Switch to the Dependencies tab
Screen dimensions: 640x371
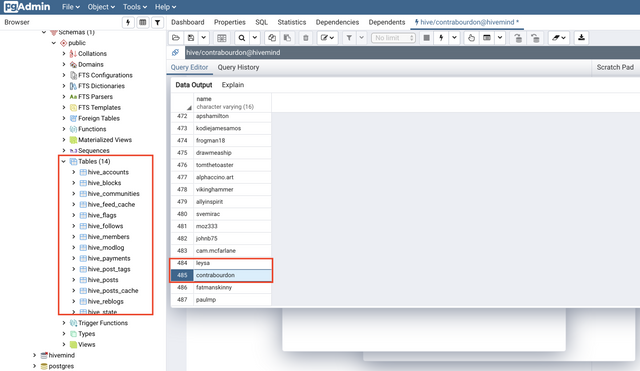338,22
